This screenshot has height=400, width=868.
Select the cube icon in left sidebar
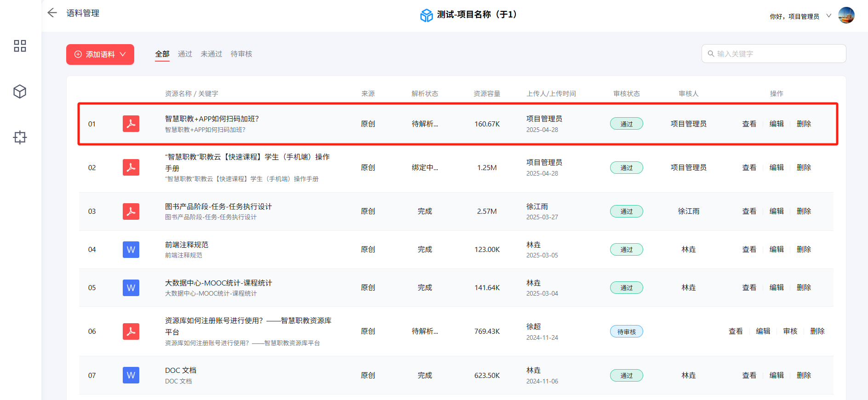(x=20, y=91)
